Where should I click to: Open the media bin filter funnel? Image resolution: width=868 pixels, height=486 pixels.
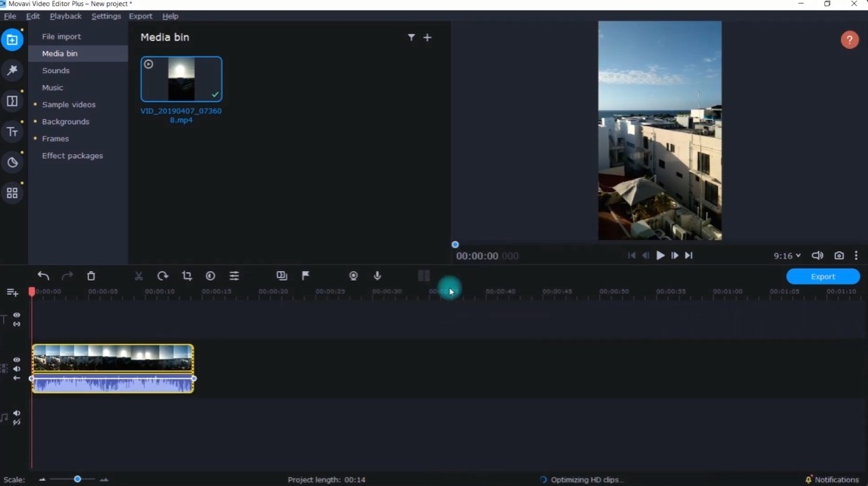[411, 37]
